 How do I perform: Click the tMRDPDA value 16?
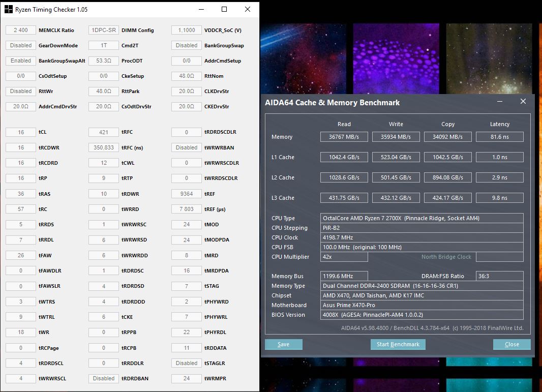click(186, 270)
